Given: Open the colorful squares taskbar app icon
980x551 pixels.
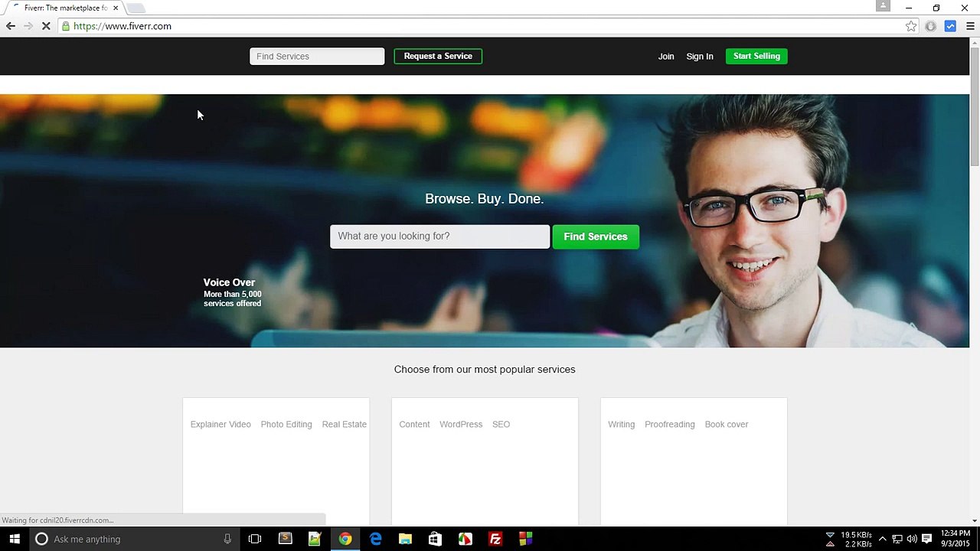Looking at the screenshot, I should pos(525,539).
